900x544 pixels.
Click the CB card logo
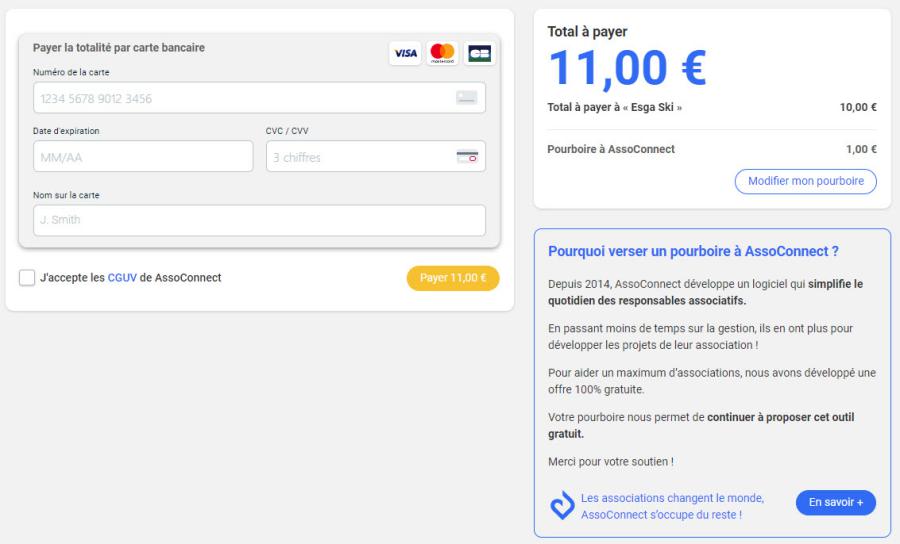click(x=479, y=53)
